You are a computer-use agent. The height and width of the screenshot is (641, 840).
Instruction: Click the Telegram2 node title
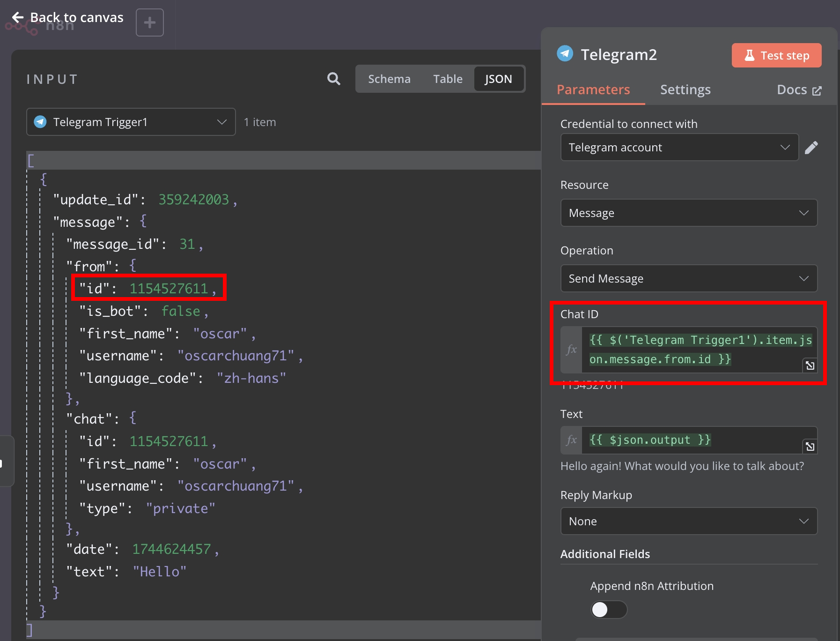point(619,54)
